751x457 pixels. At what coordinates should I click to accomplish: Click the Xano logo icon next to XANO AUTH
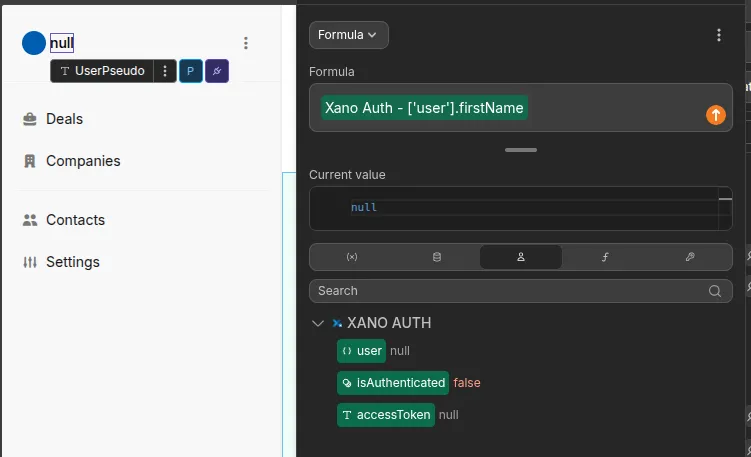[x=337, y=323]
